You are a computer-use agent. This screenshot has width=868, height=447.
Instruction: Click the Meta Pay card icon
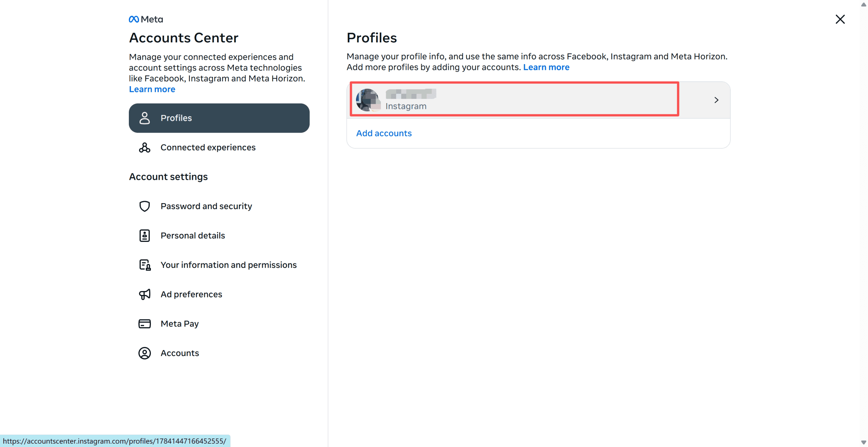144,324
